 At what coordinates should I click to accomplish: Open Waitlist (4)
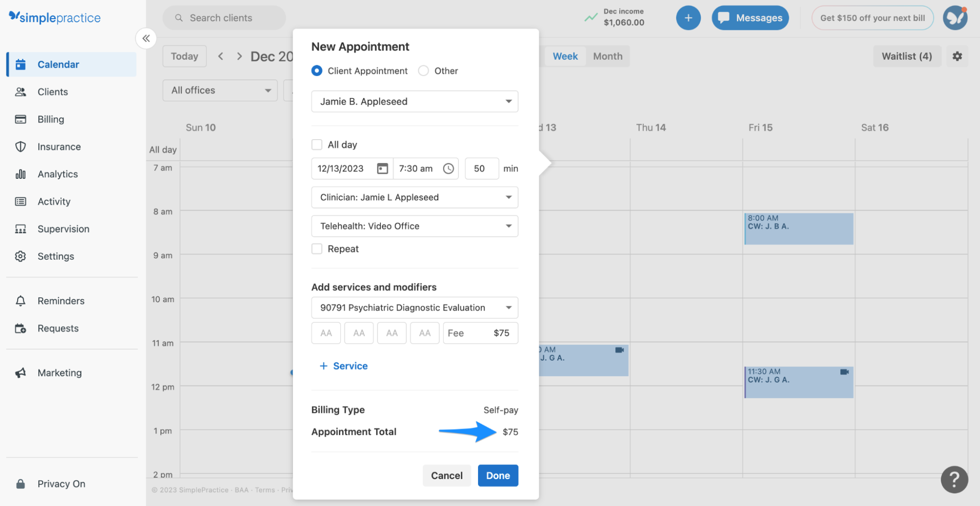coord(907,56)
